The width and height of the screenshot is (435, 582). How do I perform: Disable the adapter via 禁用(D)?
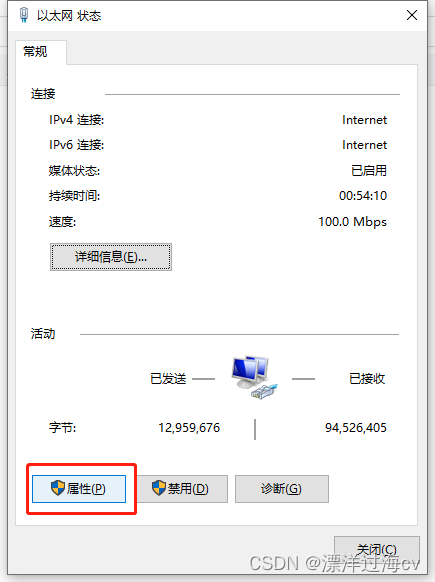click(182, 489)
